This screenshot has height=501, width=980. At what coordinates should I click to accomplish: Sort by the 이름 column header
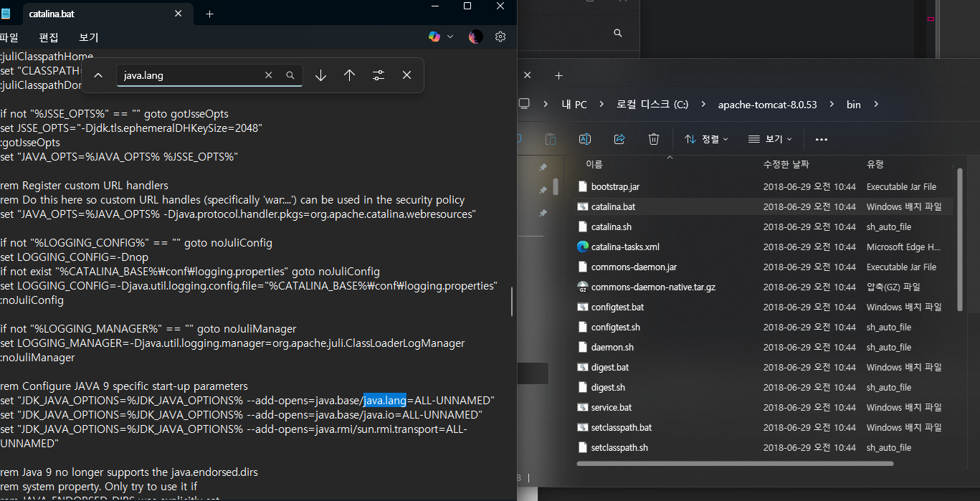(594, 164)
